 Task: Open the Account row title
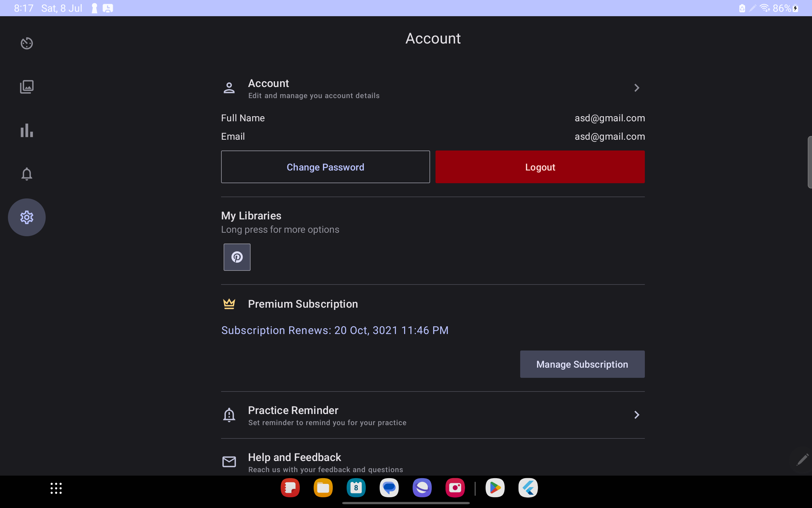[x=268, y=83]
